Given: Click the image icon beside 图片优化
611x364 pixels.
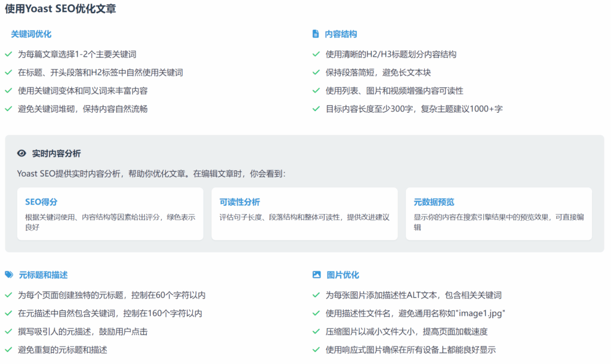Looking at the screenshot, I should click(x=317, y=274).
